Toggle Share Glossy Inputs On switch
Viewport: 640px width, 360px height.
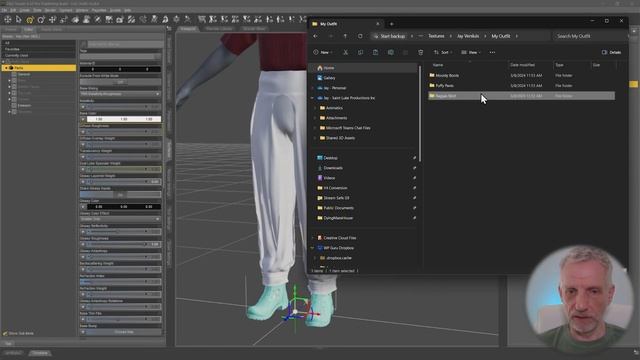120,195
